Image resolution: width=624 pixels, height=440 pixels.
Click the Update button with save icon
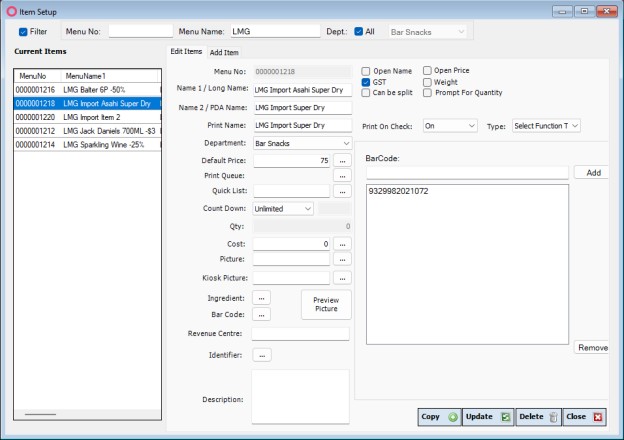click(488, 417)
